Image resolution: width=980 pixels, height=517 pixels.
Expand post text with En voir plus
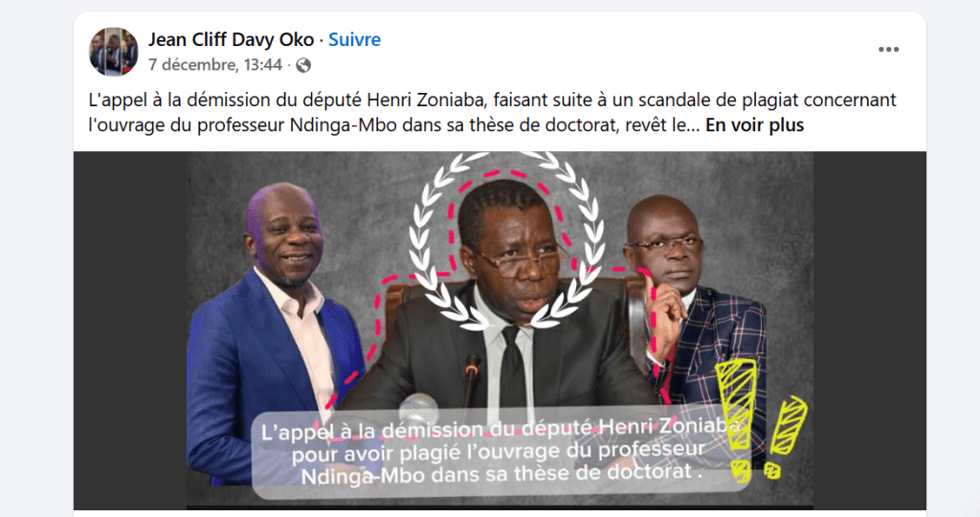754,125
